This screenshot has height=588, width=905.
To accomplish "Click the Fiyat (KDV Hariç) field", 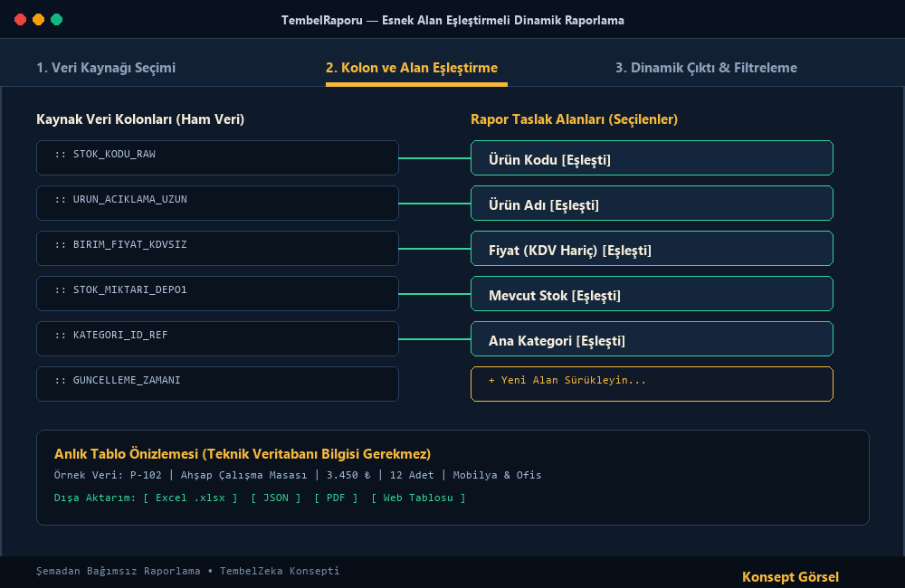I will pyautogui.click(x=652, y=248).
